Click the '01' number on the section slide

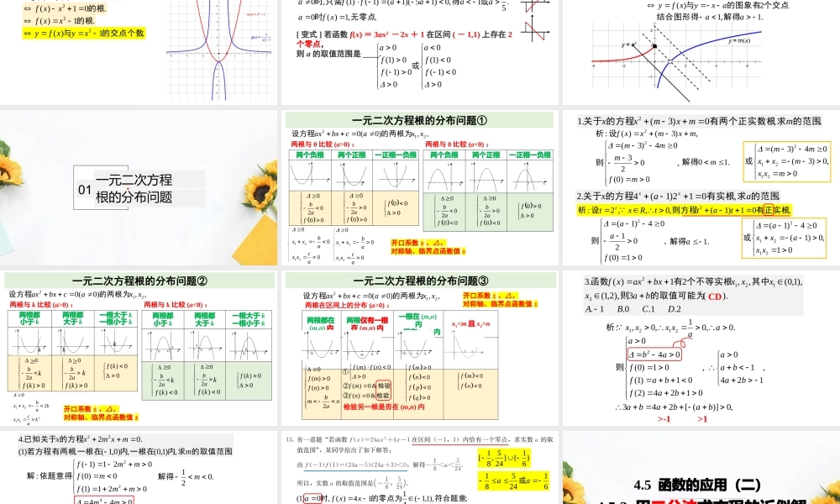pos(85,190)
